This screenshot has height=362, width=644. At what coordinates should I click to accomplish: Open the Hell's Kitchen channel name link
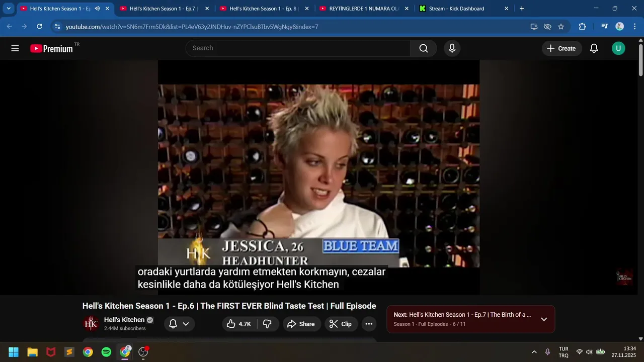pos(124,320)
